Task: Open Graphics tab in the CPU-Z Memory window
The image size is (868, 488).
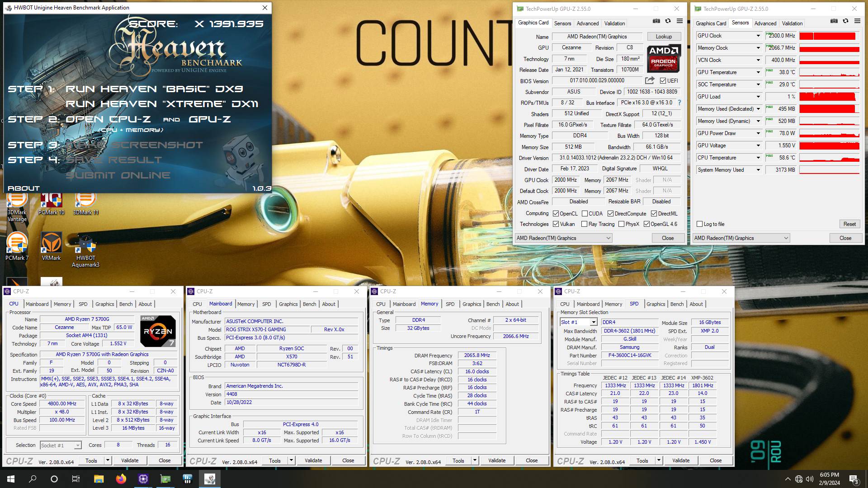Action: tap(472, 304)
